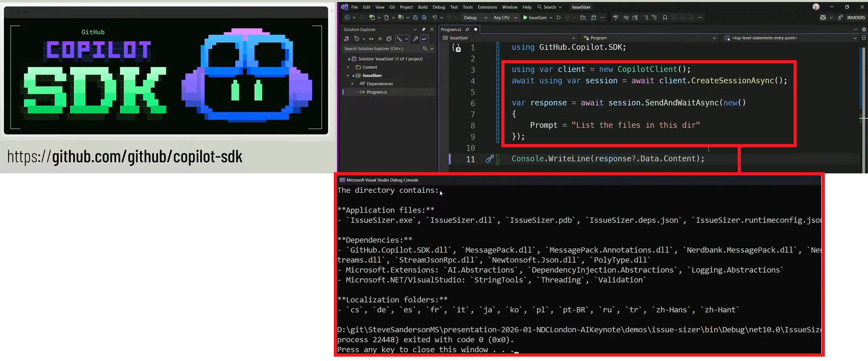Toggle Preview Selected Items button in Solution Explorer

coord(424,39)
